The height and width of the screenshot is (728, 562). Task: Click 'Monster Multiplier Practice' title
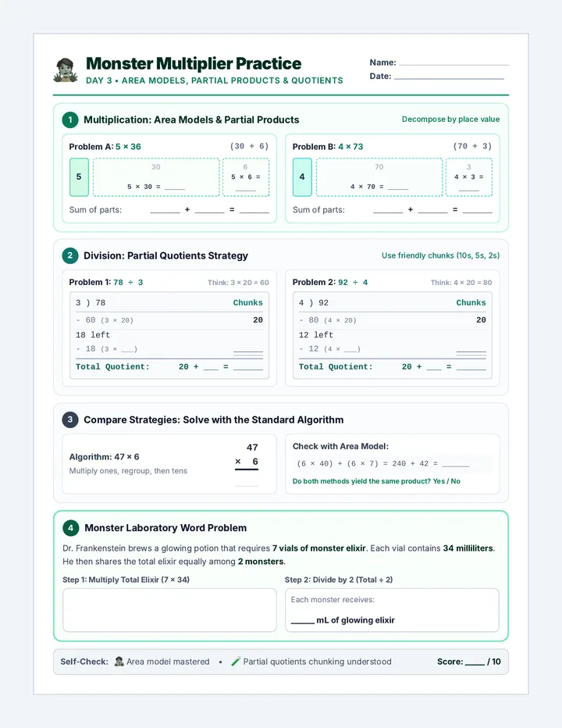[194, 63]
